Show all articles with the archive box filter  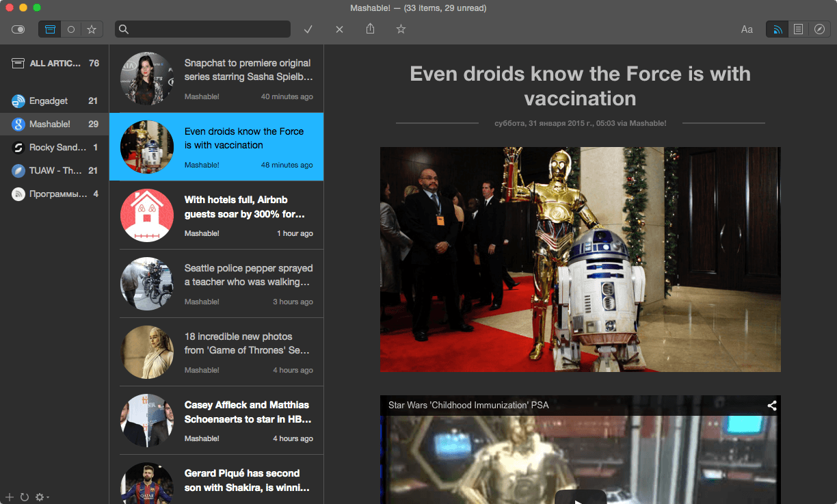click(50, 29)
